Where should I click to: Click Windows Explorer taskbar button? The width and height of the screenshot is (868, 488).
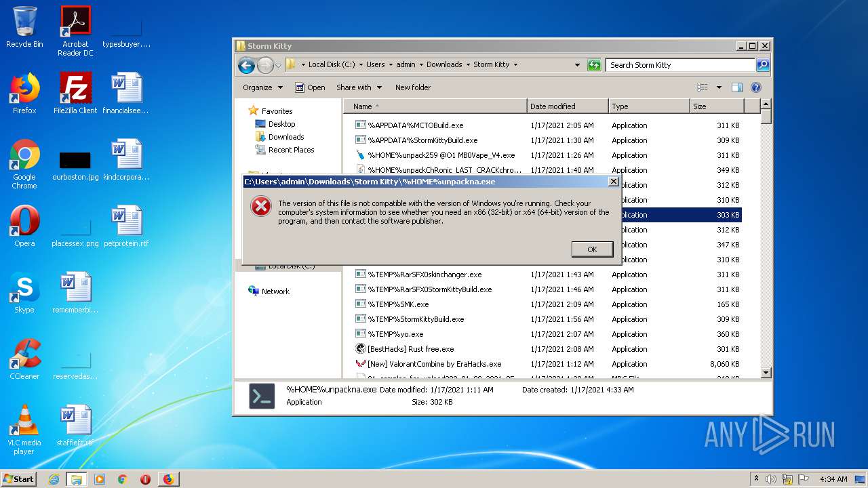point(77,479)
